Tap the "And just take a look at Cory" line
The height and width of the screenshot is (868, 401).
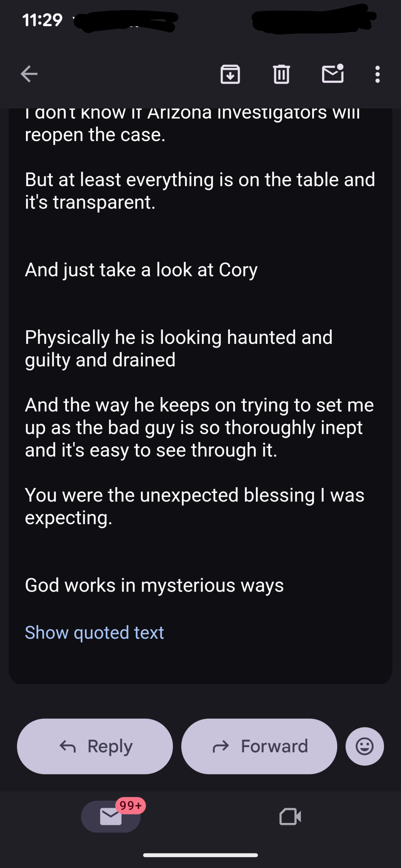141,270
